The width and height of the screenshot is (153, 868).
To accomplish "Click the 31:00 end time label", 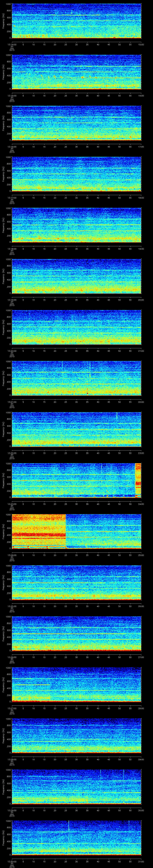I will tap(141, 861).
